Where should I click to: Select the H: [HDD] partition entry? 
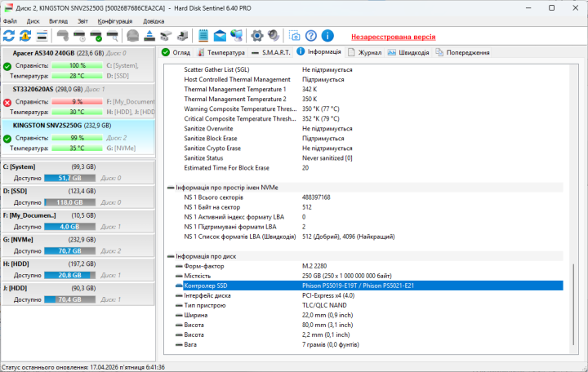pyautogui.click(x=78, y=269)
